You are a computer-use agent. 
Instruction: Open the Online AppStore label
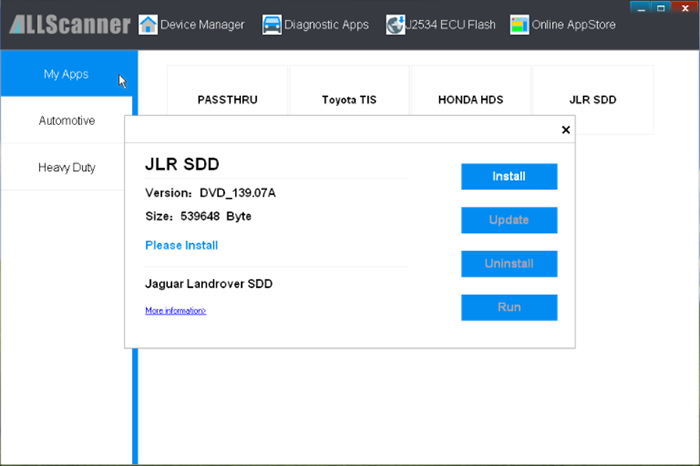[573, 25]
